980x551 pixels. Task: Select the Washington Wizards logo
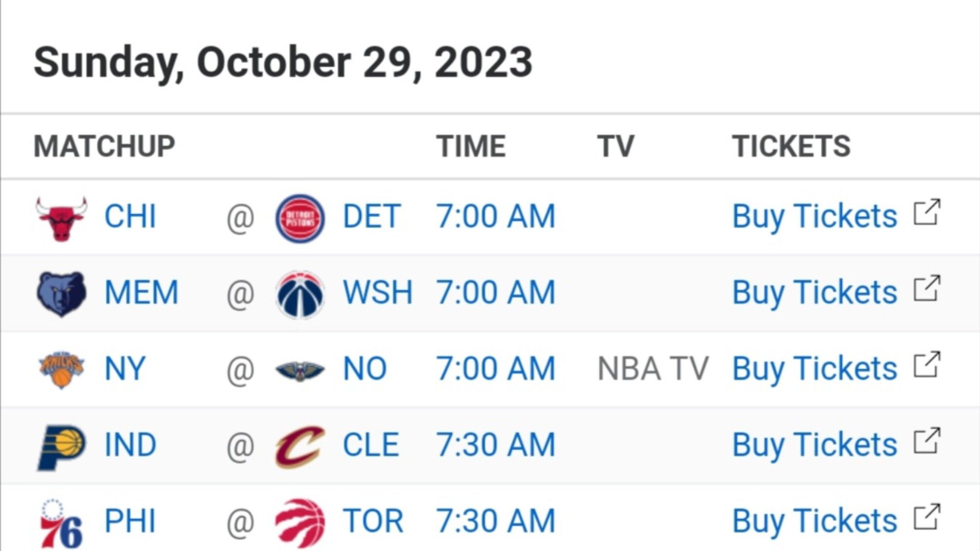(300, 294)
